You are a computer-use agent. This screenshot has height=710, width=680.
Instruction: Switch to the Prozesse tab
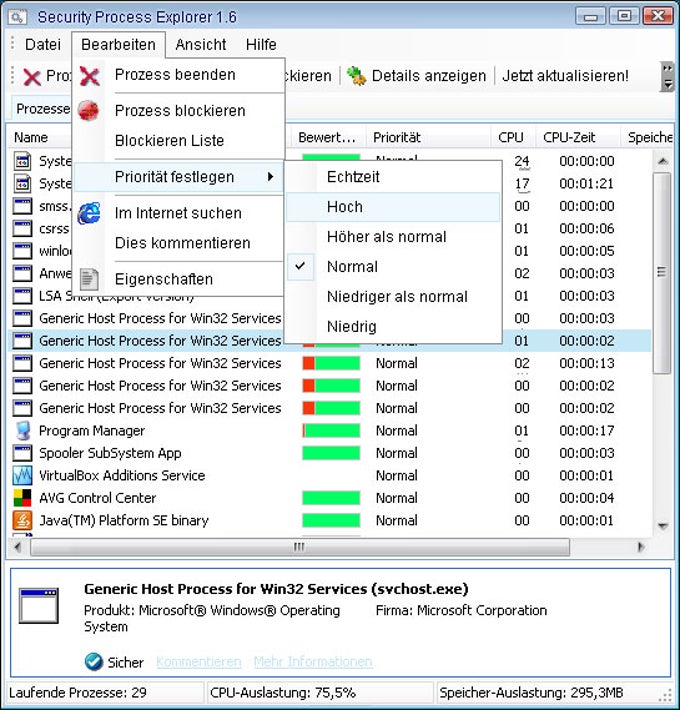point(42,109)
